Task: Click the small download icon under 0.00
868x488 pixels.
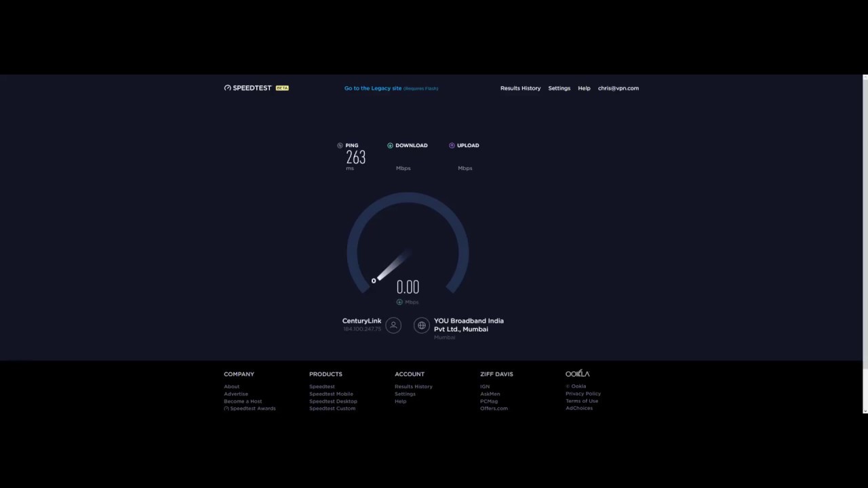Action: point(399,302)
